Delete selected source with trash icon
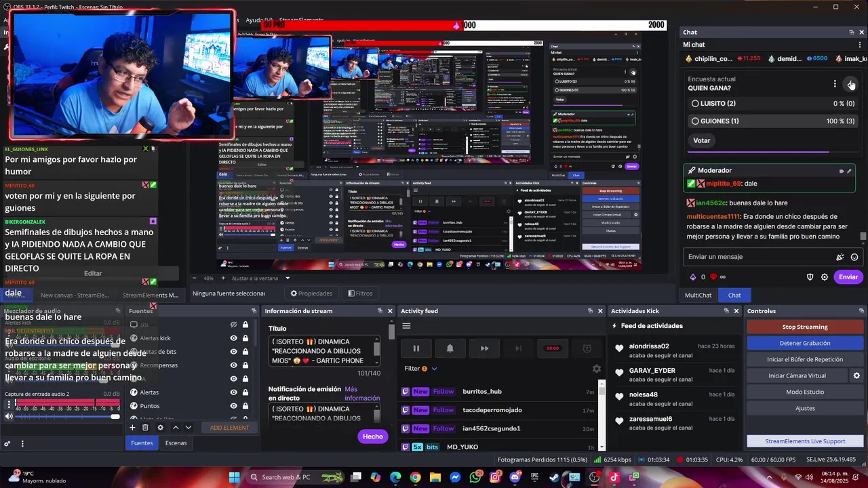This screenshot has height=488, width=868. tap(145, 428)
